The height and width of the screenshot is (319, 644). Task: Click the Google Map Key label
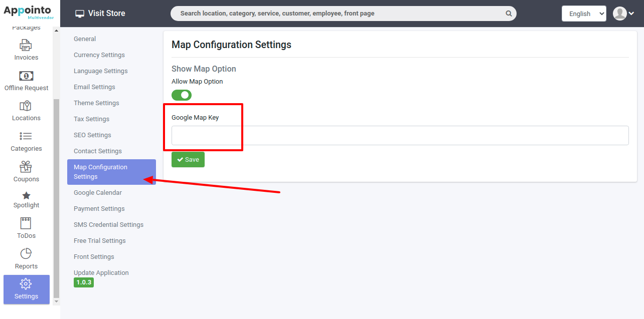click(x=195, y=118)
